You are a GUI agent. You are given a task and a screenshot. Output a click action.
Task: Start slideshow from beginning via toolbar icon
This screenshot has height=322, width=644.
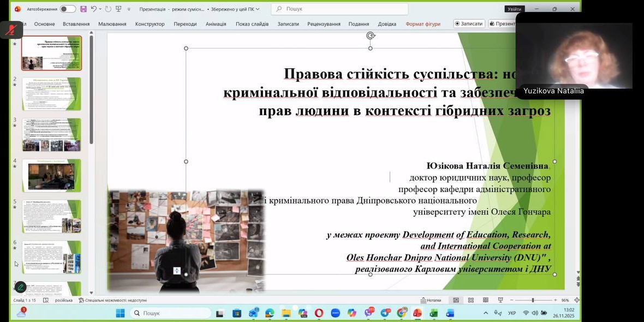(x=118, y=9)
